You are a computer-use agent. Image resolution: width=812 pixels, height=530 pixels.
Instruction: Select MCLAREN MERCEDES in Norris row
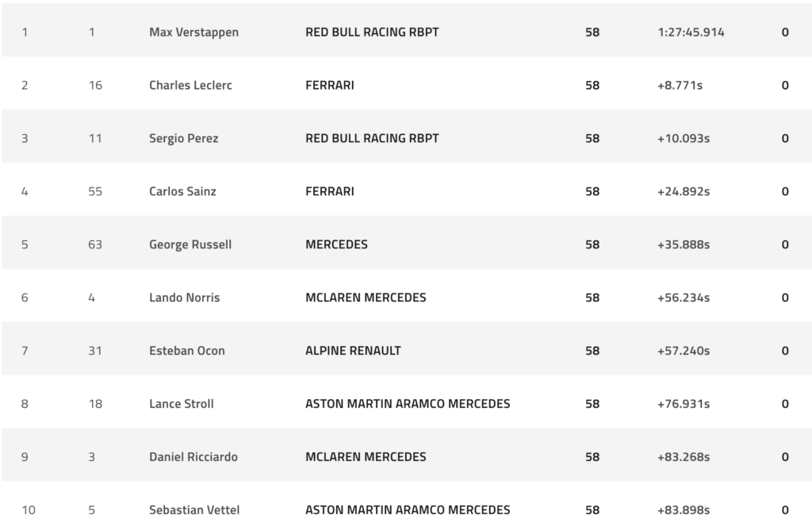click(366, 298)
